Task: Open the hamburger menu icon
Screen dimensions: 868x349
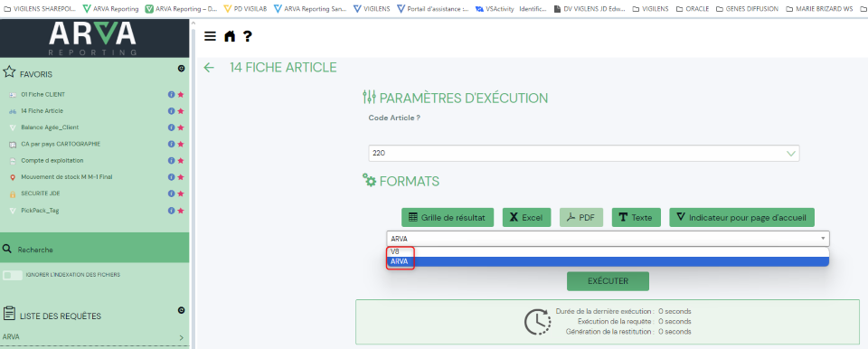Action: point(210,36)
